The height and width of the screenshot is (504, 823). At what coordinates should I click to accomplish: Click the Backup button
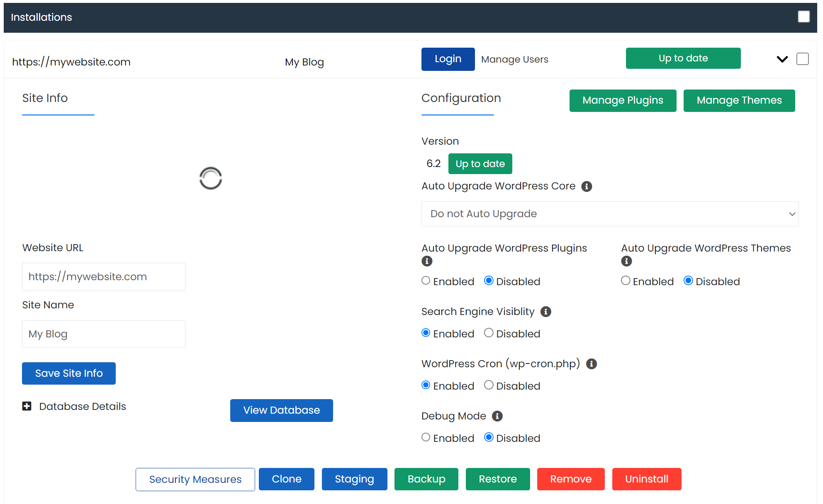(x=426, y=479)
